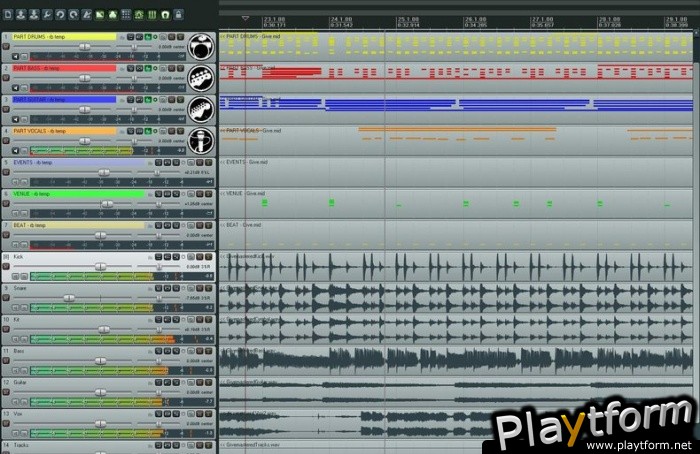Viewport: 700px width, 454px height.
Task: Toggle auto-crossfade toolbar icon
Action: coord(100,15)
